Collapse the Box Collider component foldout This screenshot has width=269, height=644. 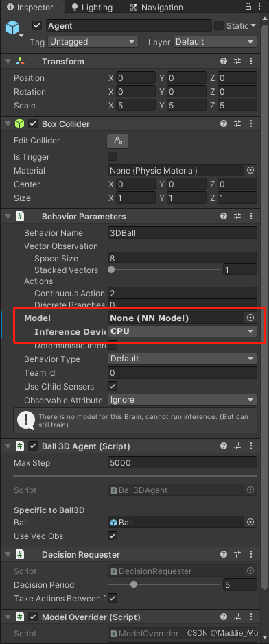pyautogui.click(x=8, y=123)
